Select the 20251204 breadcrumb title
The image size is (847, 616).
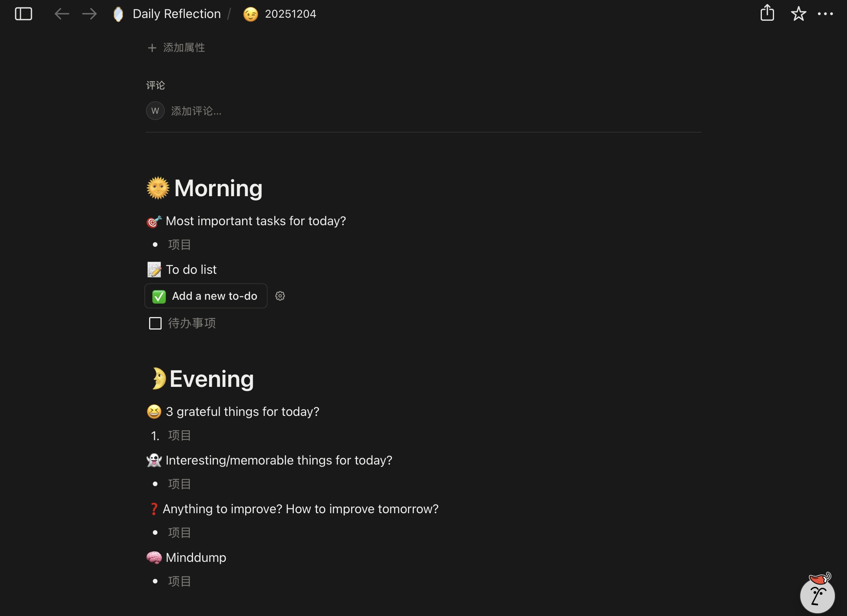[x=290, y=14]
